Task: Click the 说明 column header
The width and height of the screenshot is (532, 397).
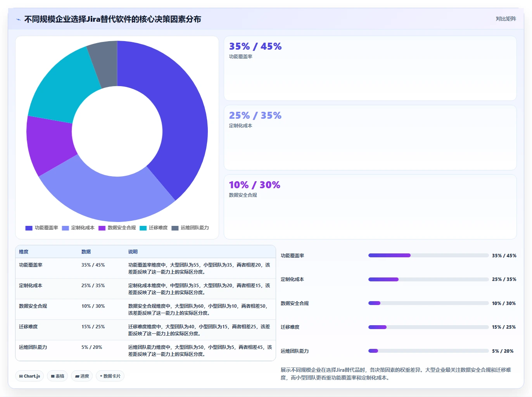Action: click(133, 252)
